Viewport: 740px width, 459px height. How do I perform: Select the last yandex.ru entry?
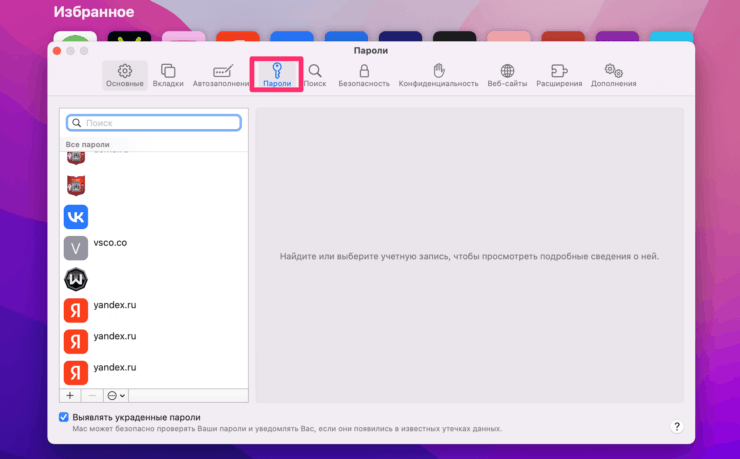[154, 373]
